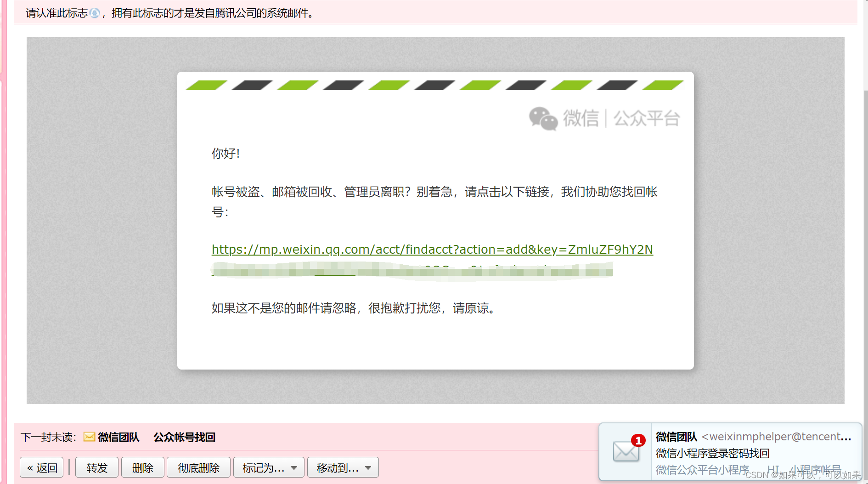Click 彻底删除 to permanently delete
The image size is (868, 484).
click(x=198, y=467)
